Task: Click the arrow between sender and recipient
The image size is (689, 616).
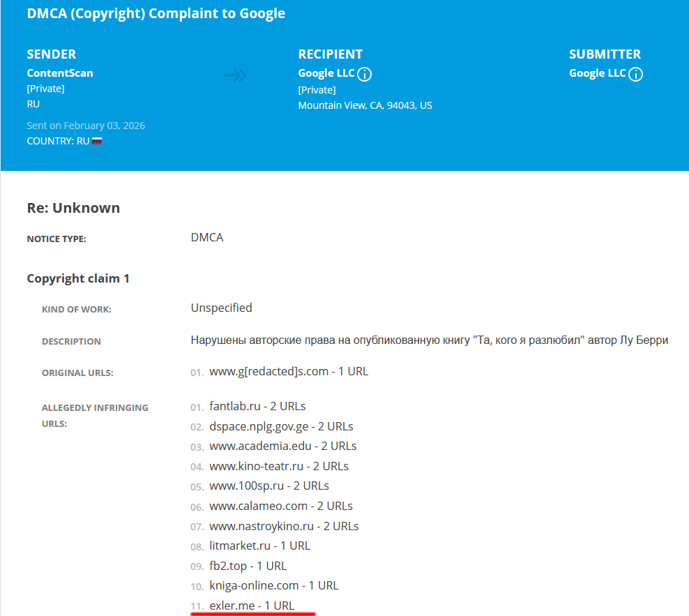Action: point(235,75)
